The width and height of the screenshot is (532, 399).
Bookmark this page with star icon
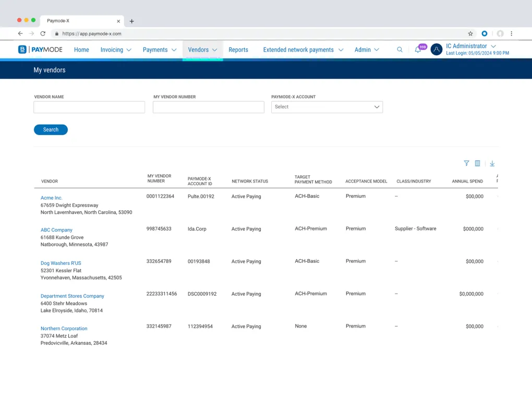(x=470, y=33)
